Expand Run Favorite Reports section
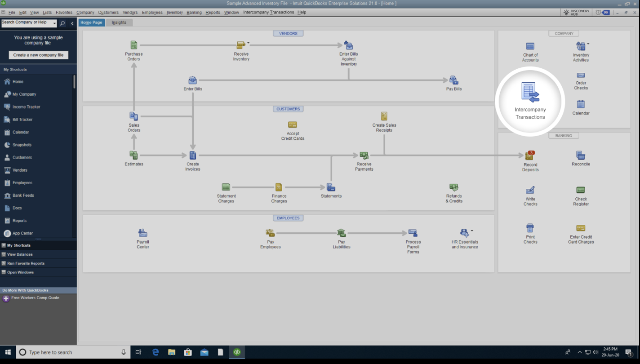640x364 pixels. tap(38, 263)
